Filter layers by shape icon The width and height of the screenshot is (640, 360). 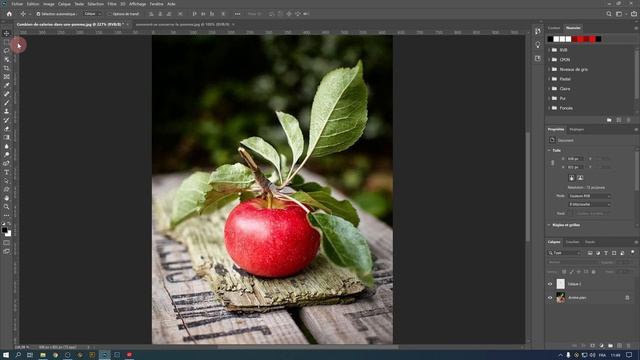click(614, 253)
